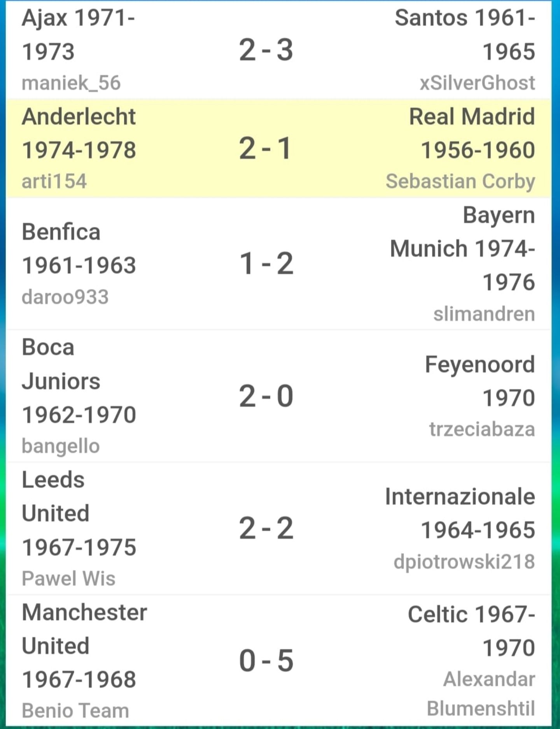Open manager xSilverGhost profile

point(478,83)
